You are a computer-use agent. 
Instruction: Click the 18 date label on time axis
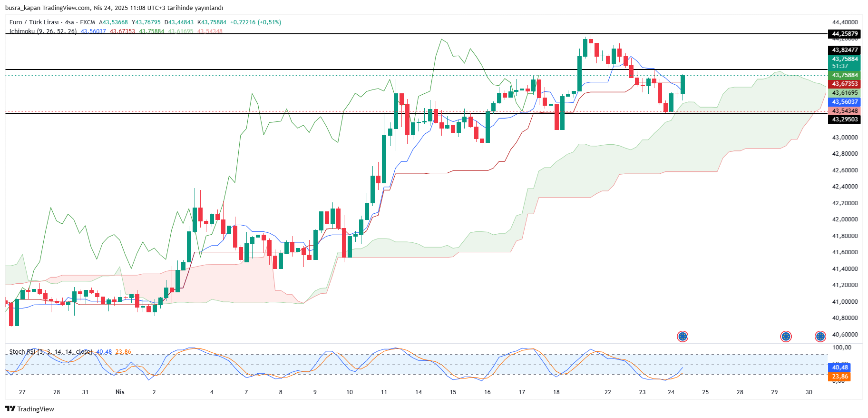coord(556,392)
